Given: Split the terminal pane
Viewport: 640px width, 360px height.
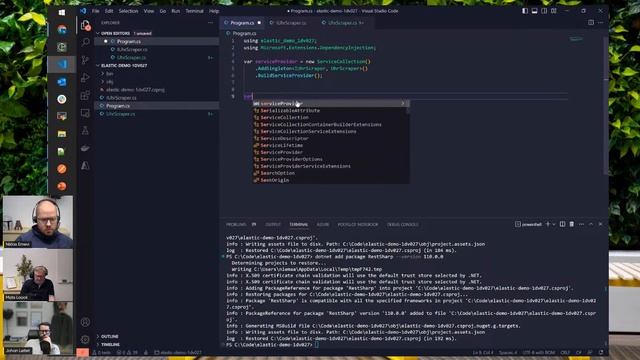Looking at the screenshot, I should pyautogui.click(x=562, y=224).
